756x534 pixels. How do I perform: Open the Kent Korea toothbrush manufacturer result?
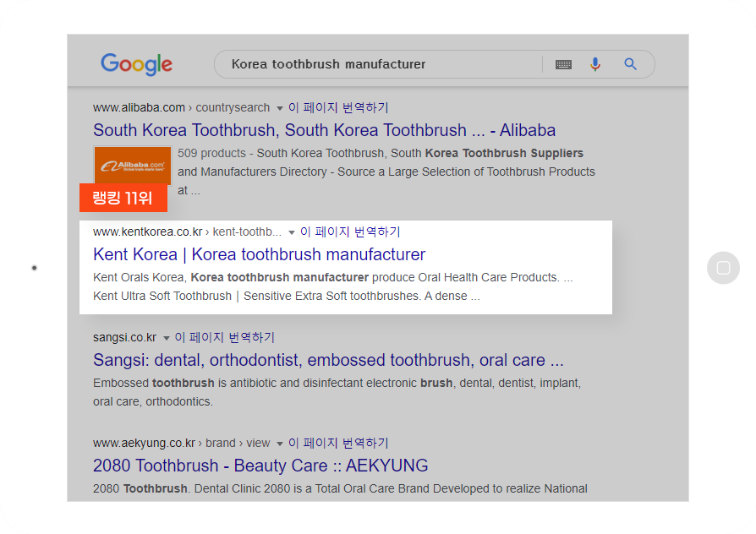pos(260,254)
